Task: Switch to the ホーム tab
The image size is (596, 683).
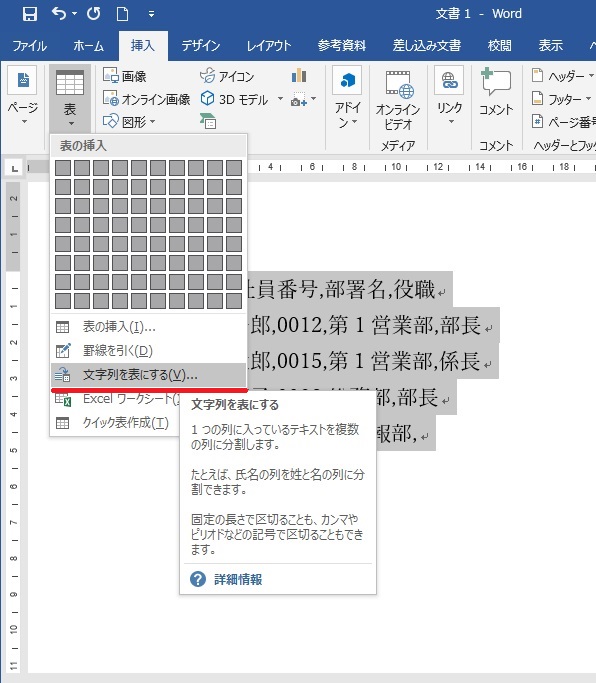Action: click(88, 45)
